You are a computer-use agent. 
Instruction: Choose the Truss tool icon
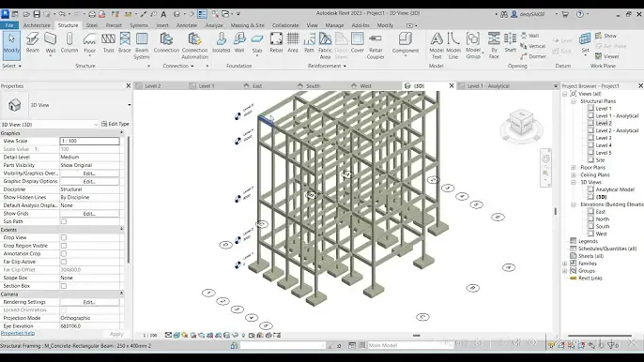(109, 43)
